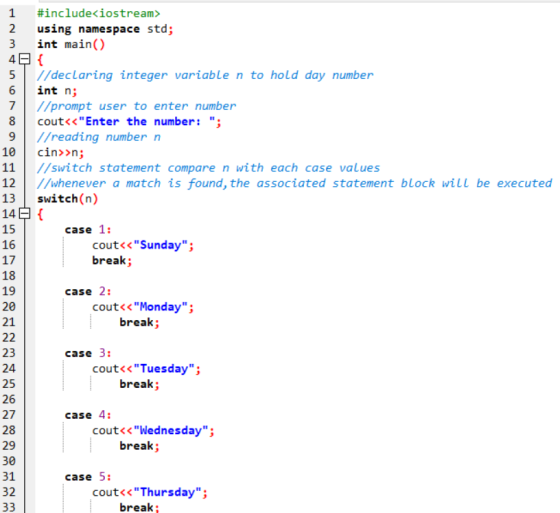This screenshot has width=560, height=513.
Task: Collapse the switch block fold at line 14
Action: [x=24, y=214]
